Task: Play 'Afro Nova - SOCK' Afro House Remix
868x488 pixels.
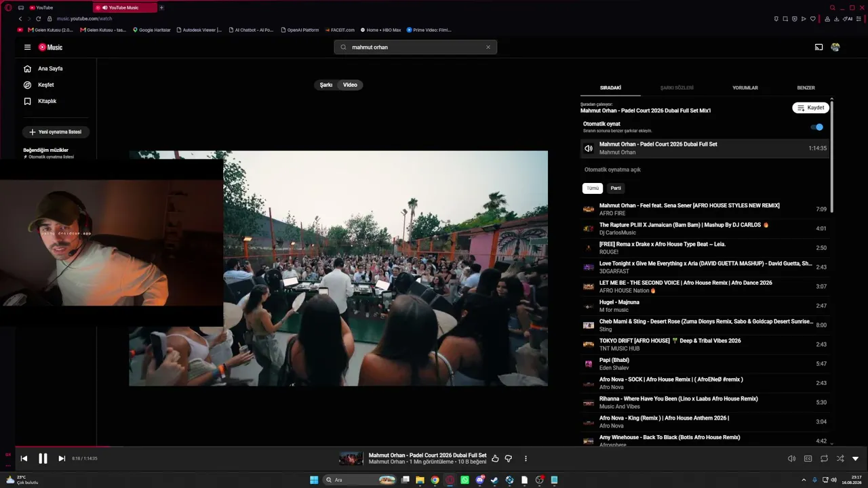Action: click(x=705, y=383)
